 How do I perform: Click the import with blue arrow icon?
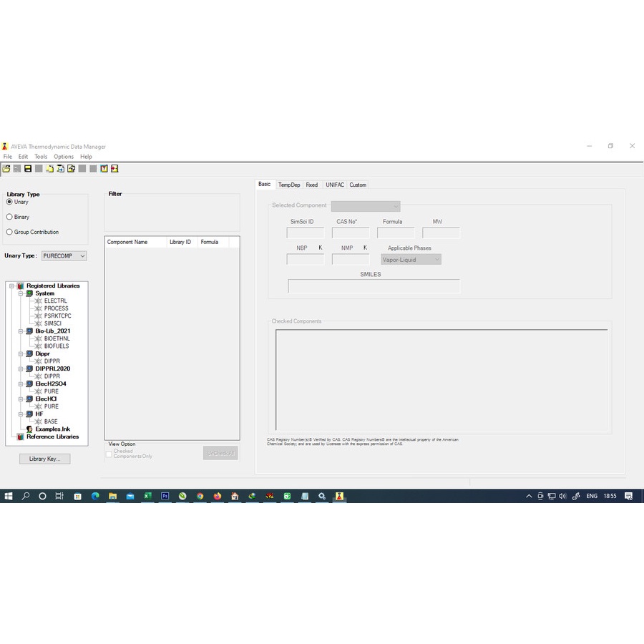coord(60,168)
